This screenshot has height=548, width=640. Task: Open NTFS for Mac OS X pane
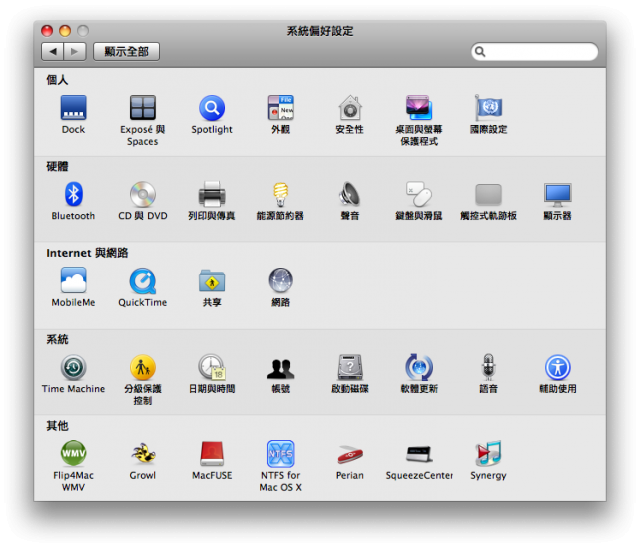[x=280, y=454]
